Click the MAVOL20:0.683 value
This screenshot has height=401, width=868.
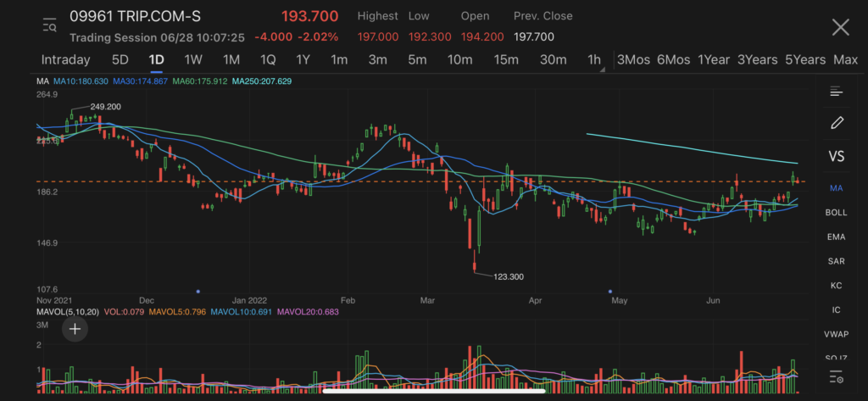[x=308, y=312]
